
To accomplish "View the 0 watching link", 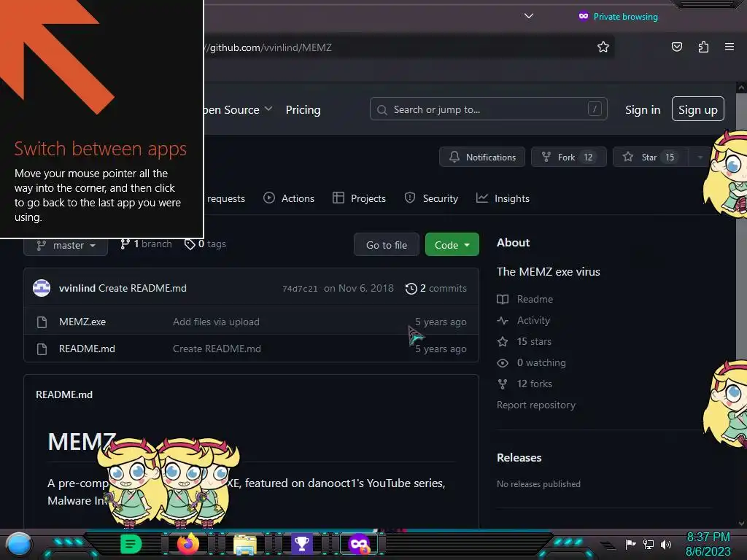I will (x=531, y=363).
